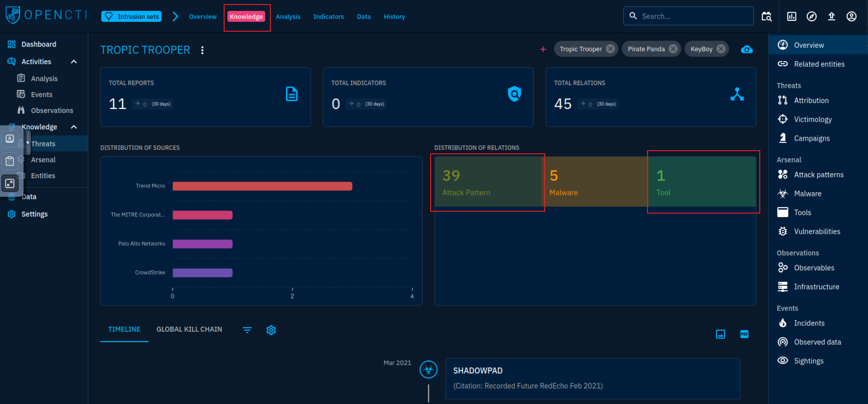Open the SHADOWPAD timeline entry
868x404 pixels.
coord(593,378)
